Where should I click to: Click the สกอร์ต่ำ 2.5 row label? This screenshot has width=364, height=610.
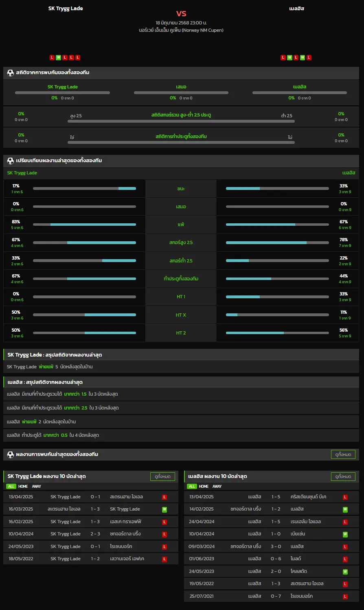181,261
